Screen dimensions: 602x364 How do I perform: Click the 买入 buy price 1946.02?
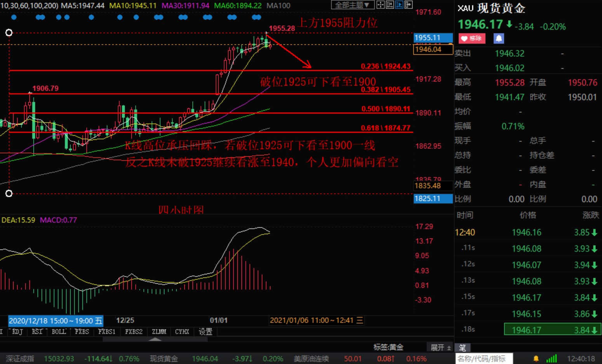[510, 68]
